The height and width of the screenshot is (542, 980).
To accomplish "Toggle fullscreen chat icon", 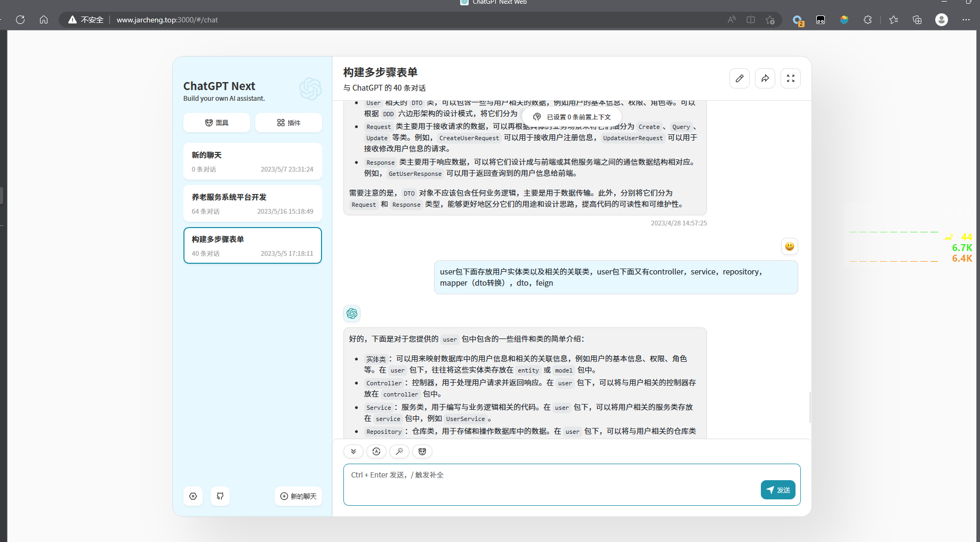I will [x=791, y=78].
